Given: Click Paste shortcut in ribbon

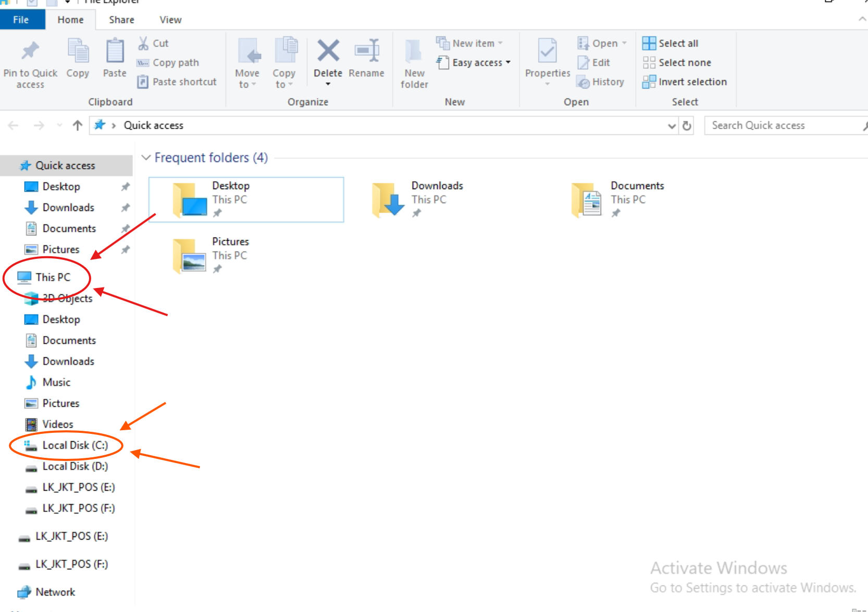Looking at the screenshot, I should click(177, 82).
